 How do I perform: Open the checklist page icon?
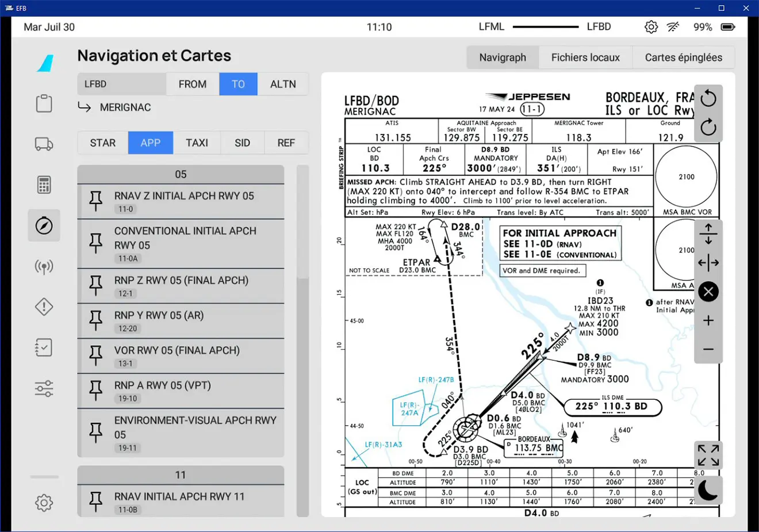click(x=44, y=348)
